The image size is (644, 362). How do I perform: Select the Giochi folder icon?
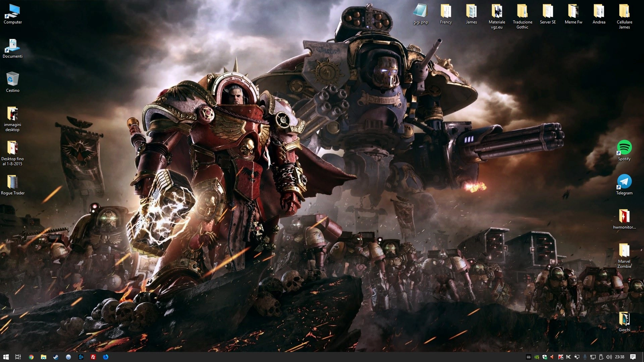[x=624, y=322]
